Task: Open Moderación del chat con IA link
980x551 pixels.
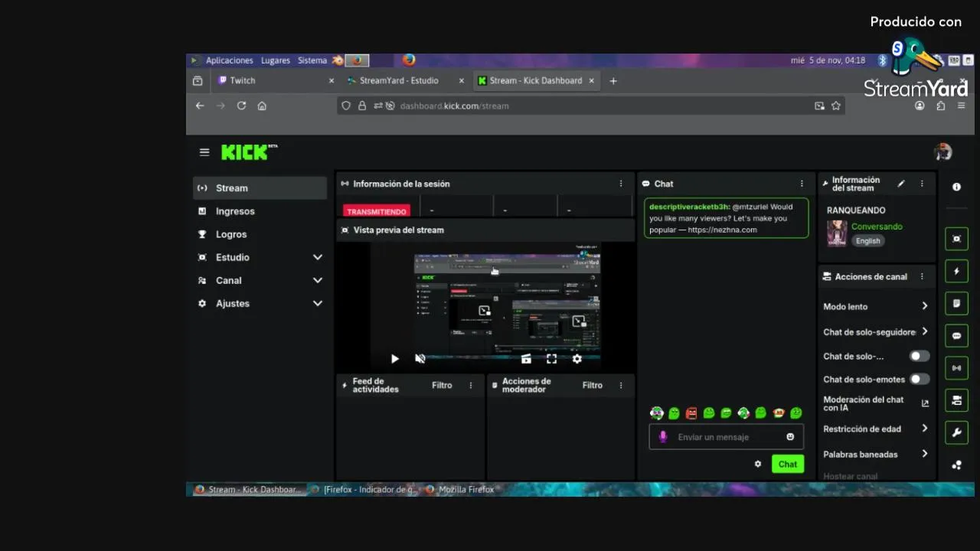Action: tap(877, 403)
